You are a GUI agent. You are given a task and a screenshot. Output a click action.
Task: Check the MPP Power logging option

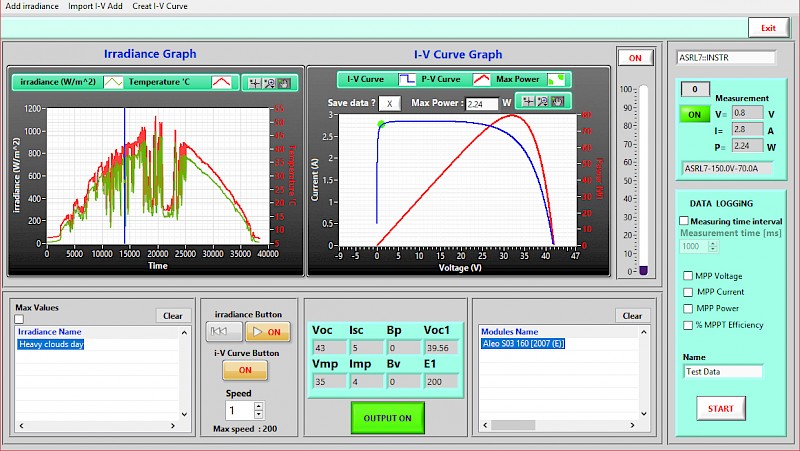click(x=688, y=309)
